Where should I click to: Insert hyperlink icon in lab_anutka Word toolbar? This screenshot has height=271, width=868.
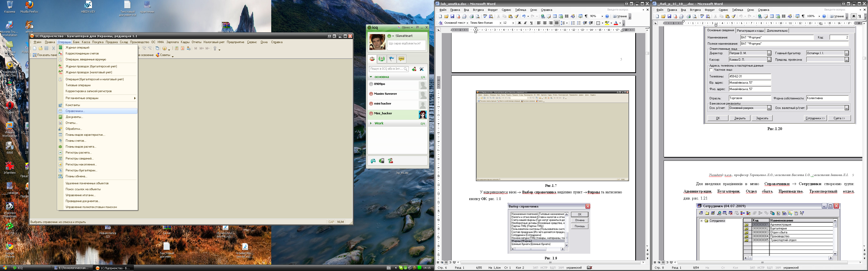543,16
